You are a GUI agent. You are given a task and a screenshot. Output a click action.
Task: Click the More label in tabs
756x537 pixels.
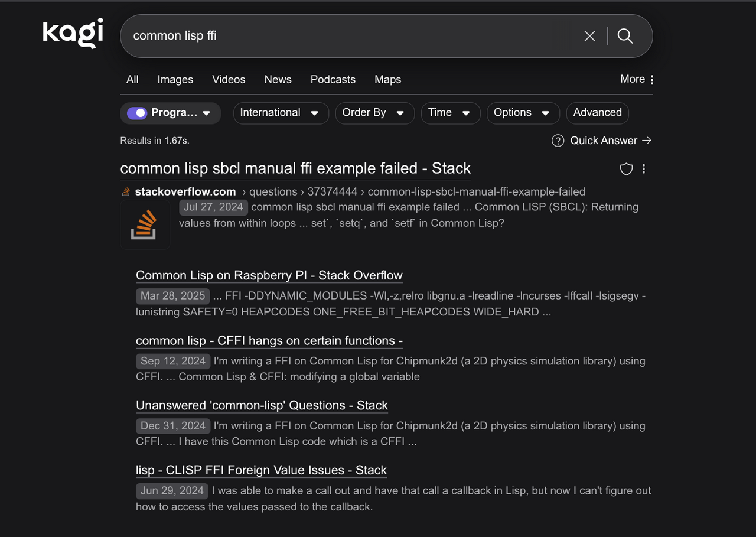[x=633, y=79]
